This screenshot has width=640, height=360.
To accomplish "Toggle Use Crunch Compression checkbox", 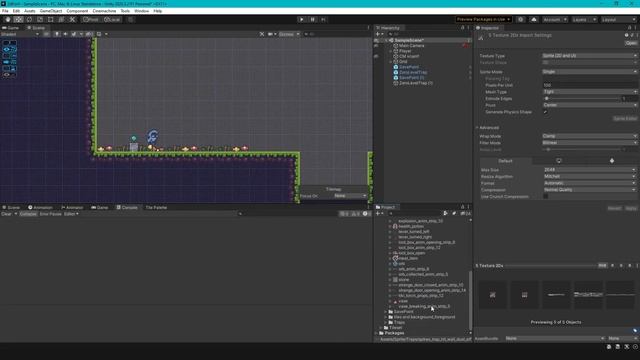I will coord(545,197).
